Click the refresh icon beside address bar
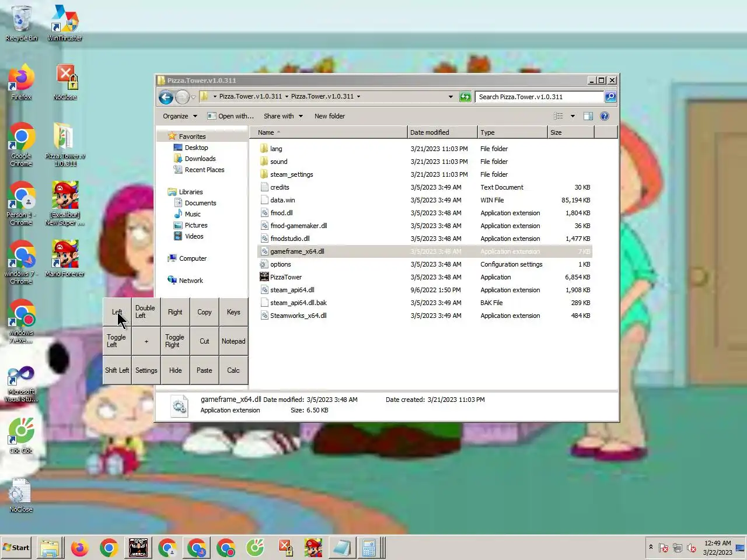The image size is (747, 560). (x=465, y=97)
